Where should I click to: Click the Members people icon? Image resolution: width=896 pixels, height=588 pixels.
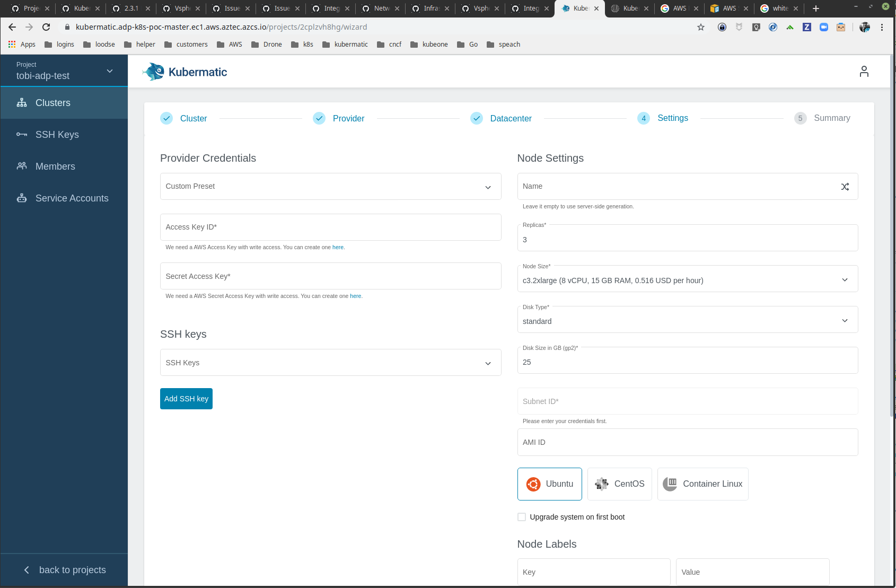coord(22,166)
